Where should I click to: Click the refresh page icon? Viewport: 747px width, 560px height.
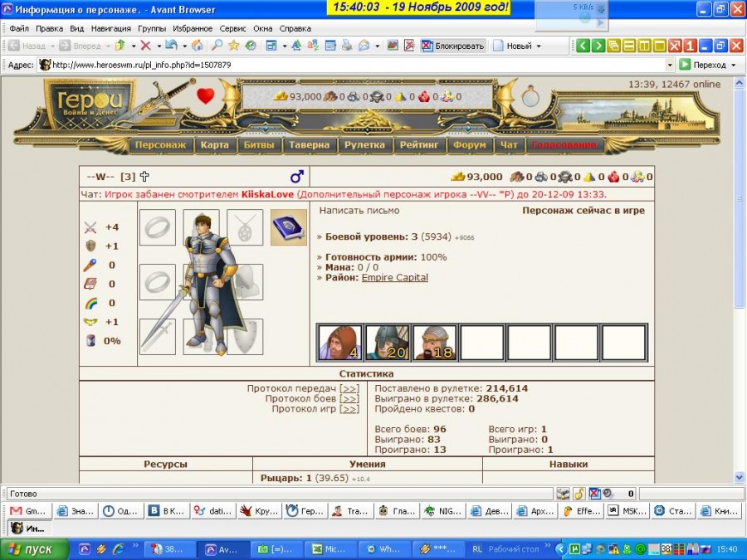(171, 46)
